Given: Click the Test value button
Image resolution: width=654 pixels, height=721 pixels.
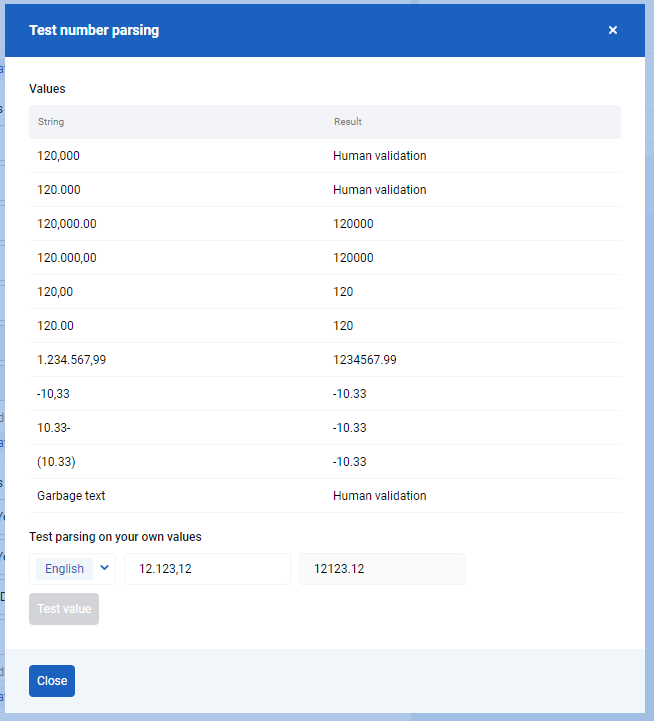Looking at the screenshot, I should pos(64,609).
